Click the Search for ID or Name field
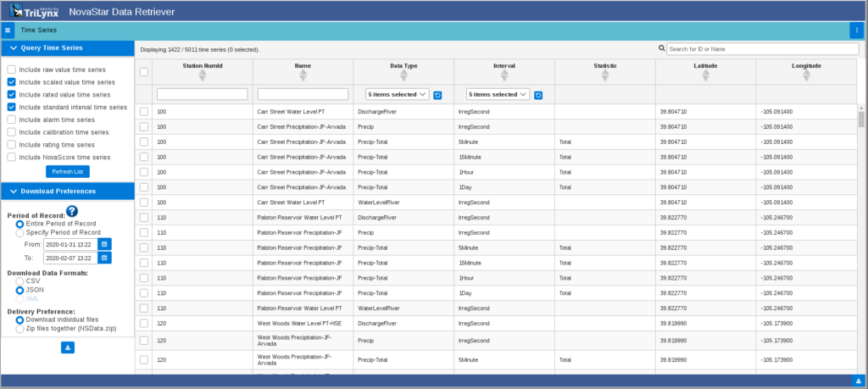This screenshot has width=868, height=389. 763,48
